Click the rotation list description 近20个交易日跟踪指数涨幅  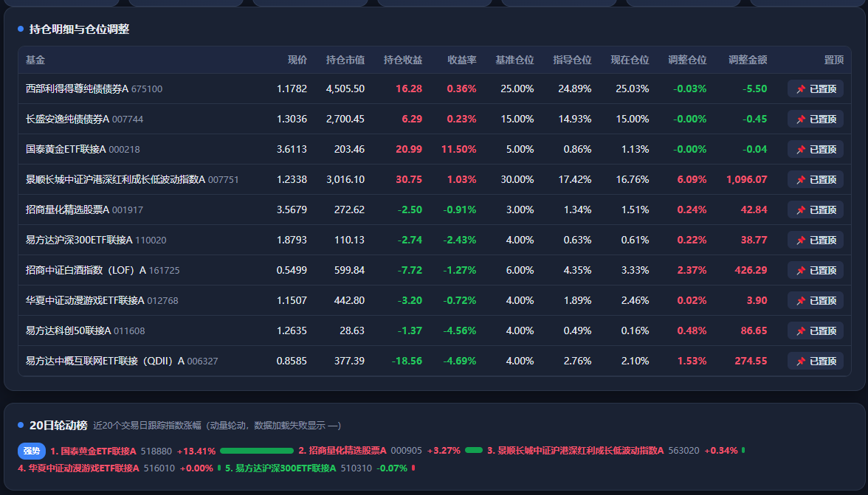click(148, 426)
